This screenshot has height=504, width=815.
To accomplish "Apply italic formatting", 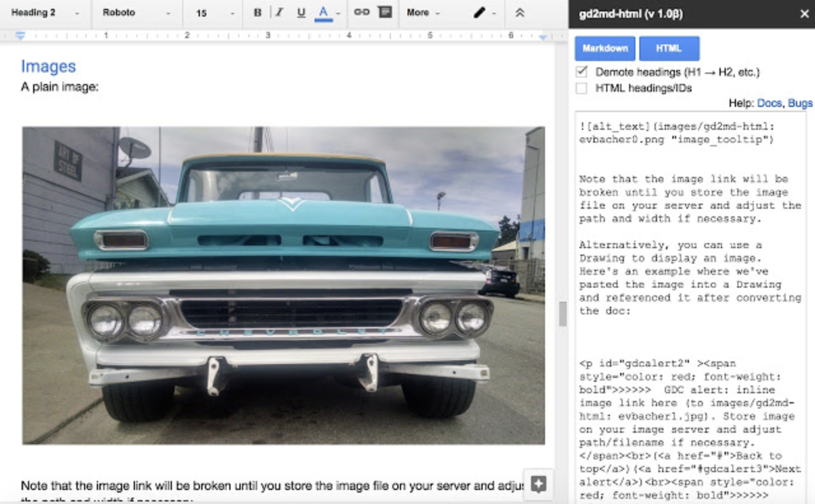I will point(278,12).
